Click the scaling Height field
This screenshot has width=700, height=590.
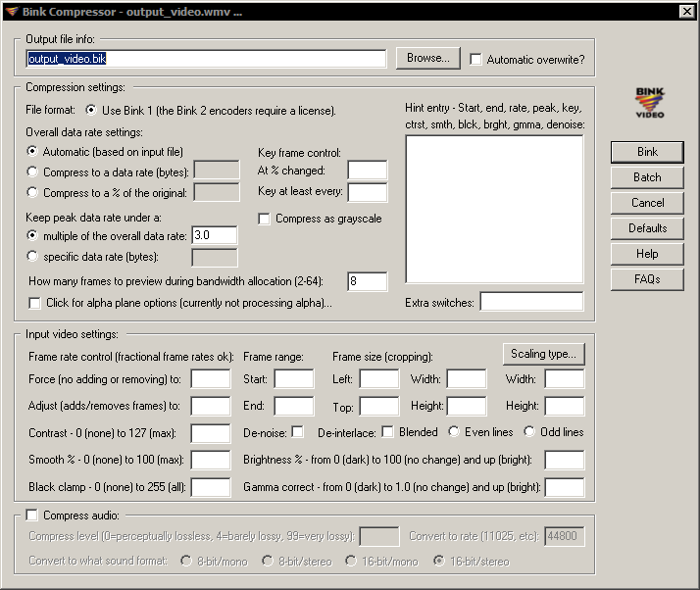click(565, 406)
